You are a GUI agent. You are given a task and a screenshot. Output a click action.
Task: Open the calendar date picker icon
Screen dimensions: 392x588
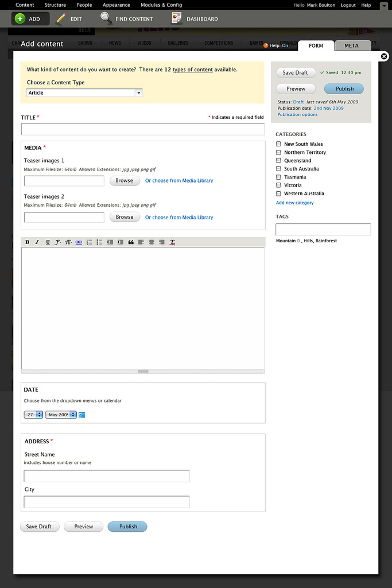pos(81,415)
